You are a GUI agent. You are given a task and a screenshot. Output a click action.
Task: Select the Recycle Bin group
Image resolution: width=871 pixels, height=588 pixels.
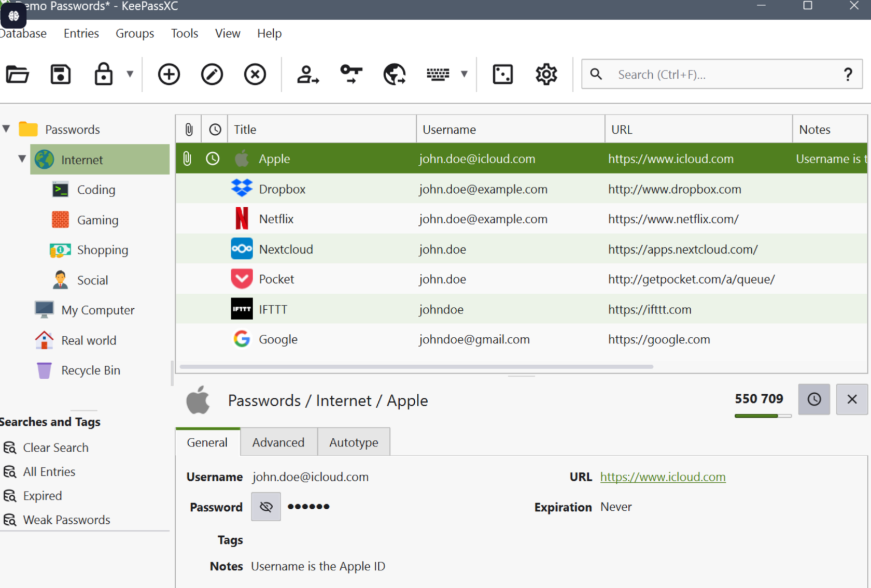tap(91, 370)
